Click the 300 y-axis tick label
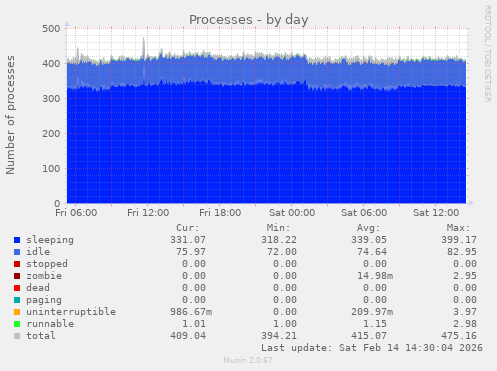This screenshot has height=371, width=497. click(x=51, y=99)
